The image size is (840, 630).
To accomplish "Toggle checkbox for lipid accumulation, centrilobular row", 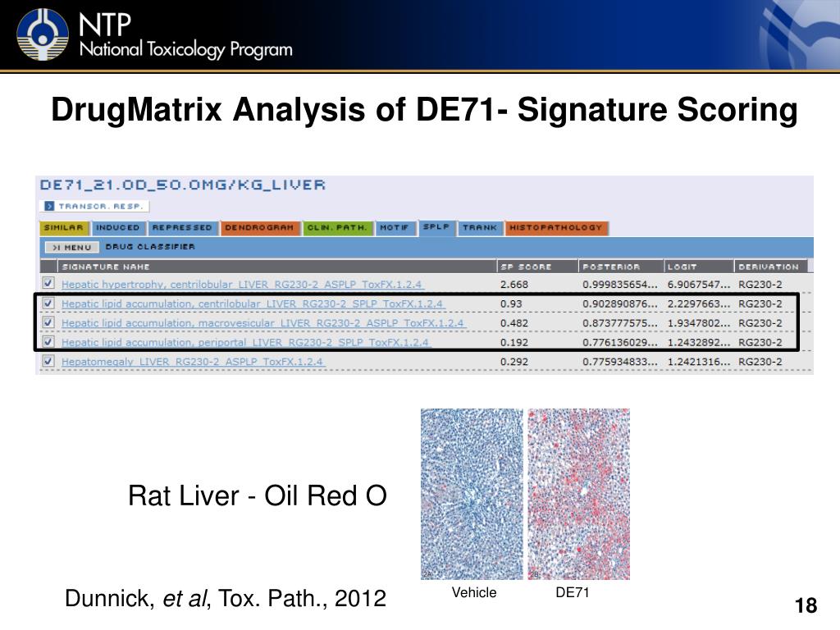I will point(48,304).
